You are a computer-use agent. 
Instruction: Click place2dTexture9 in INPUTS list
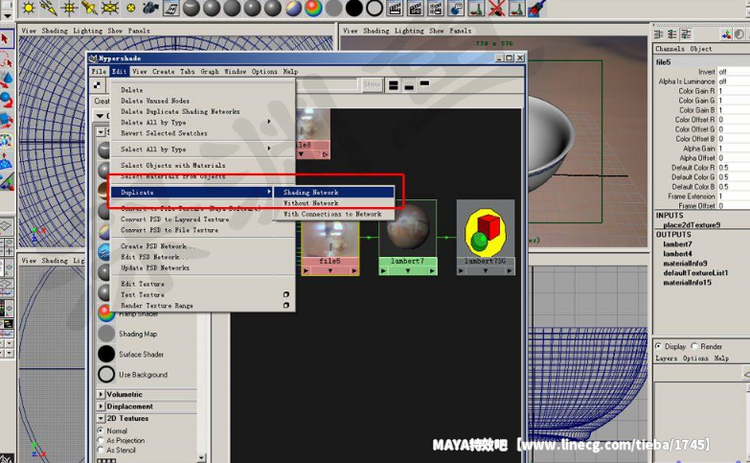point(691,225)
